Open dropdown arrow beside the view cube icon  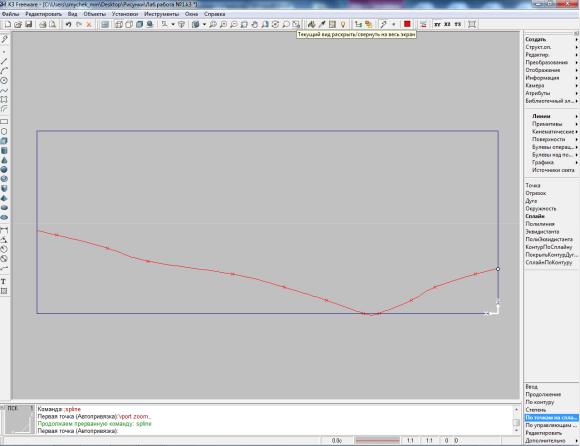pos(204,24)
